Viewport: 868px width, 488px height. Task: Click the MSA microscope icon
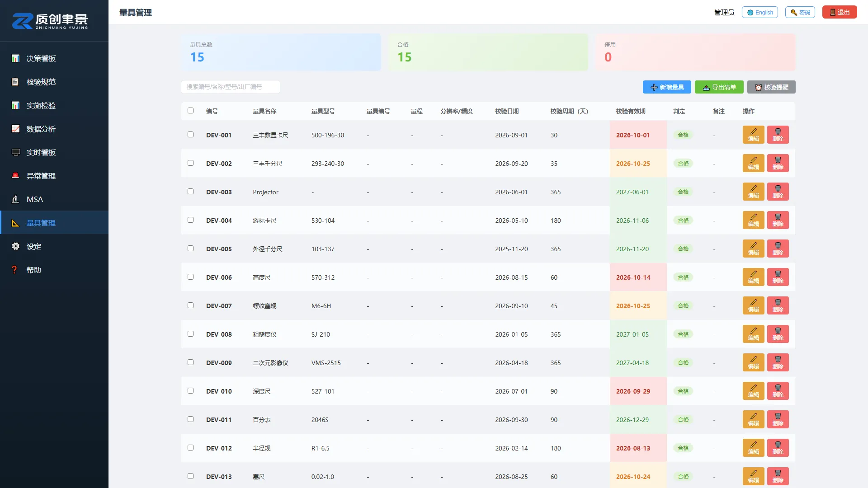[x=15, y=199]
